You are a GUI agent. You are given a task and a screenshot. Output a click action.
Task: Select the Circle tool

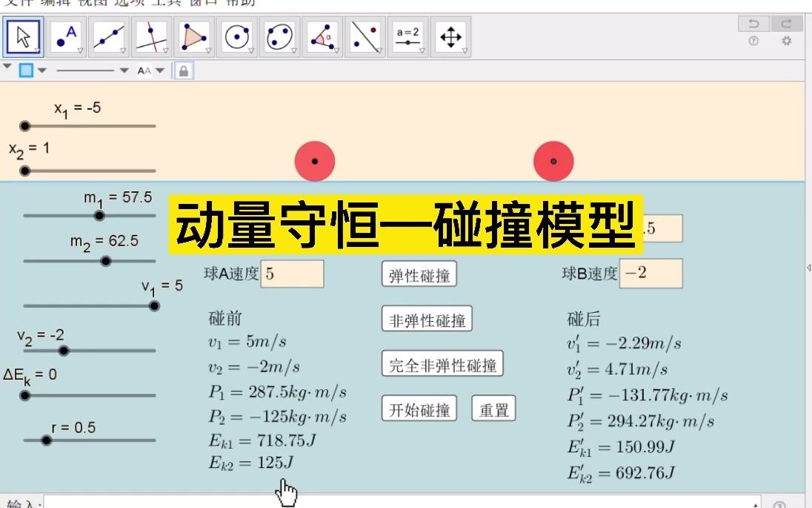point(237,33)
